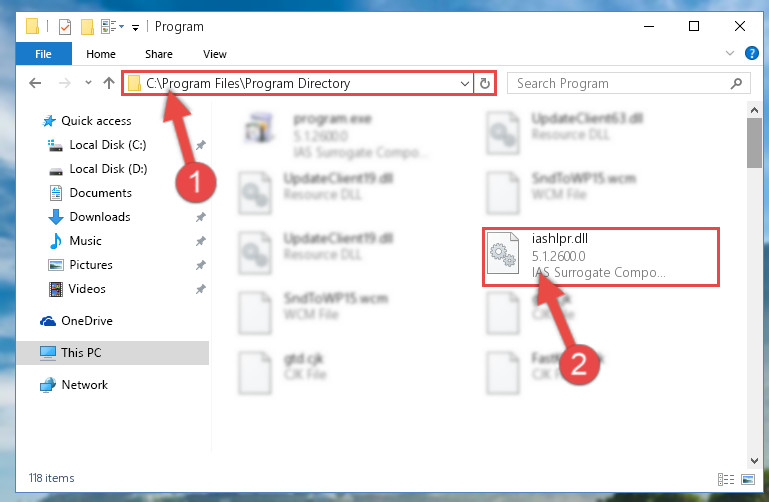Refresh the current folder view

click(485, 83)
